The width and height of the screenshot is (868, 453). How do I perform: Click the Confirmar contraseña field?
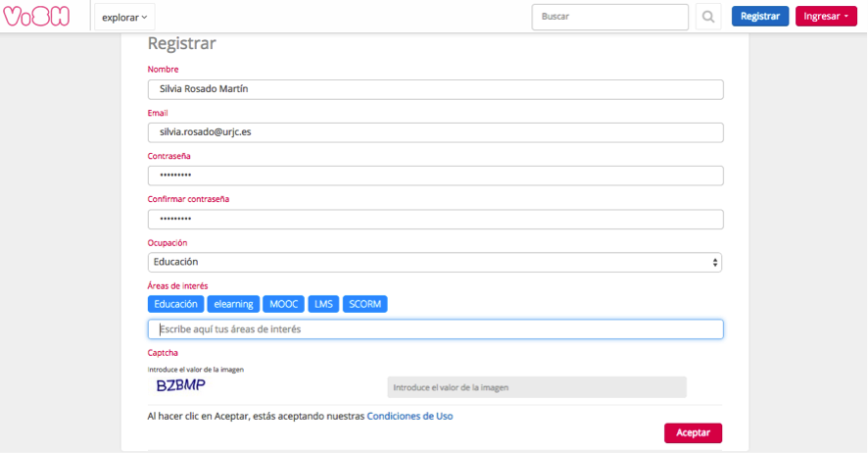click(435, 219)
